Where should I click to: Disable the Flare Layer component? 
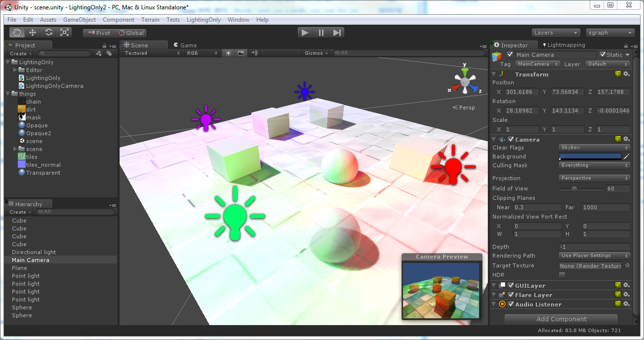pos(511,295)
